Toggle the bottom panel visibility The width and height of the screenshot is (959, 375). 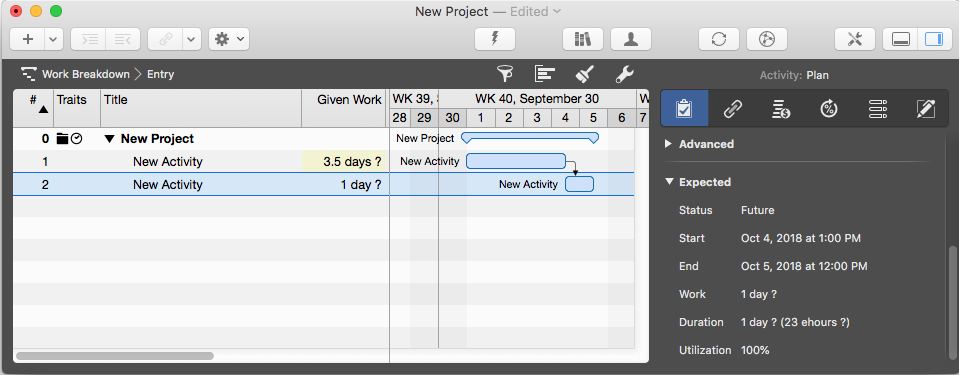coord(900,39)
